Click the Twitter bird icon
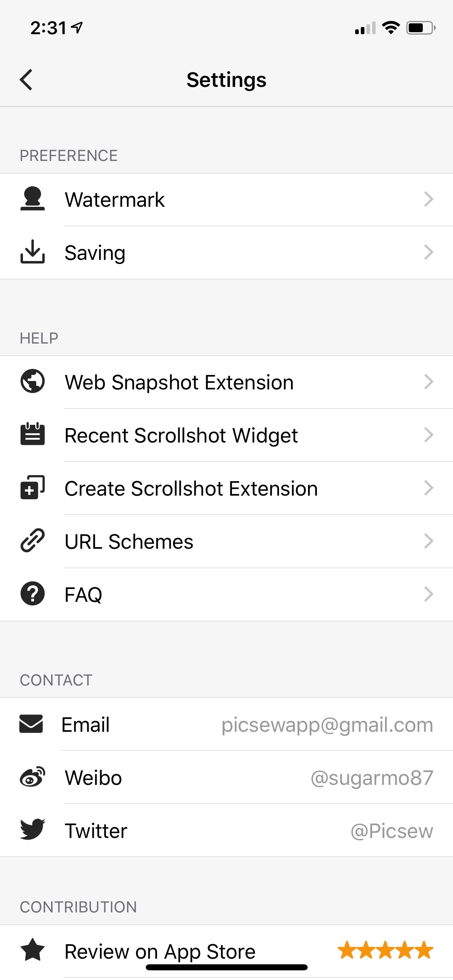 32,830
